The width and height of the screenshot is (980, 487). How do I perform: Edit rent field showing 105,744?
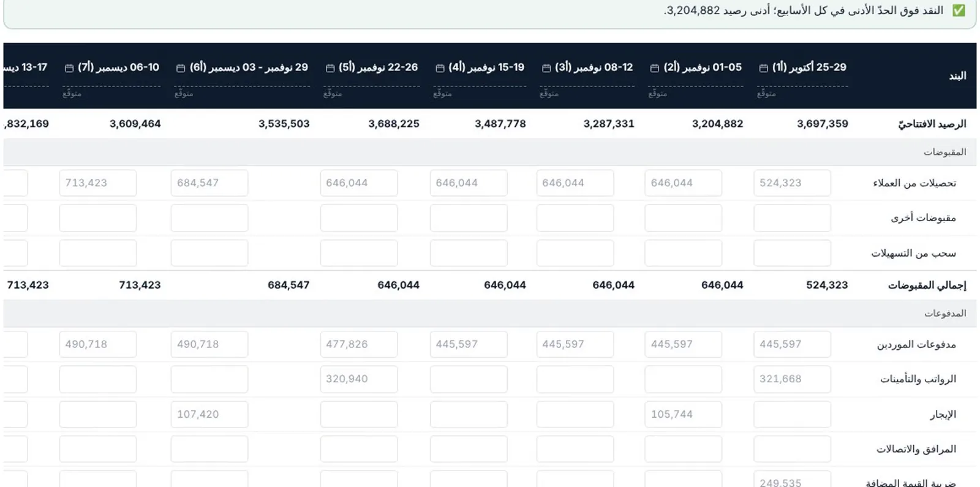pyautogui.click(x=683, y=414)
